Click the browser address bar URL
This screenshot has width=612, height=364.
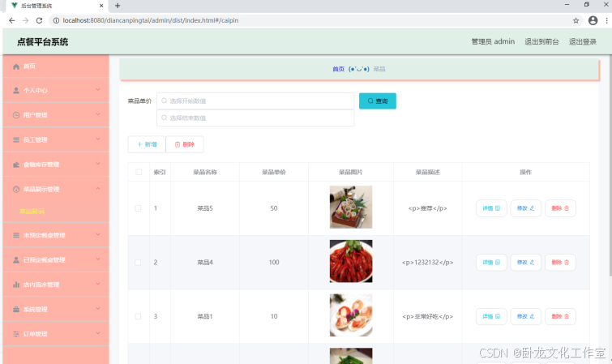click(x=150, y=20)
